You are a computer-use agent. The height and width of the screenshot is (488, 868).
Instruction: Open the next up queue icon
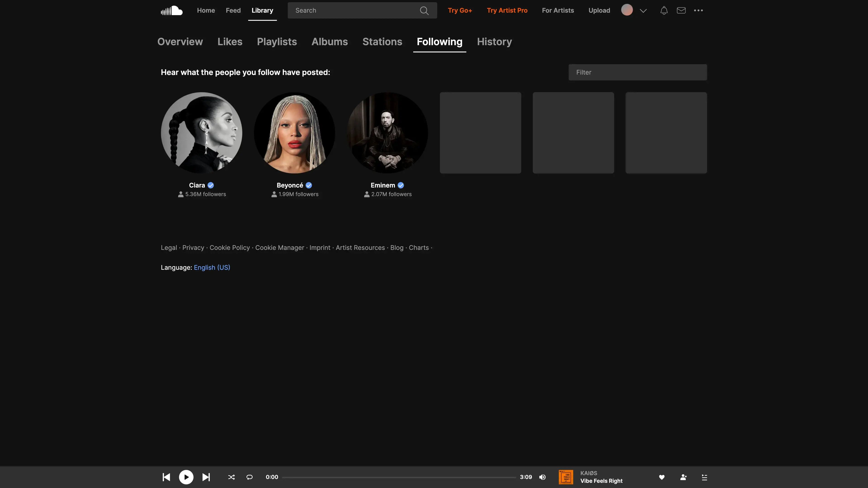coord(704,477)
